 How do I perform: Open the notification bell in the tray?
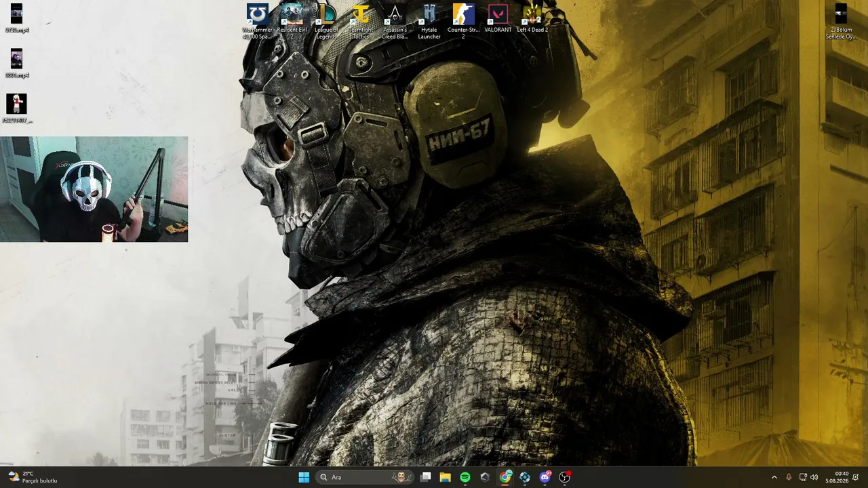856,477
